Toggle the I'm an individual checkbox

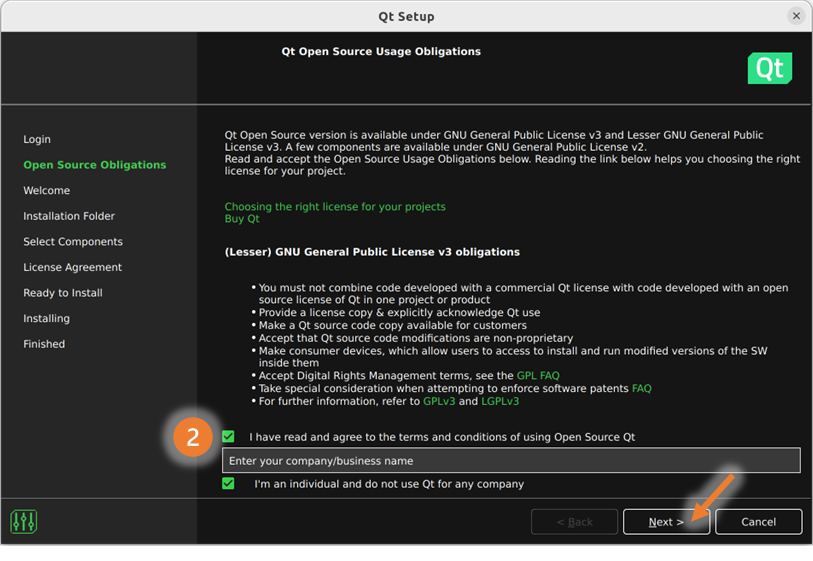pos(228,484)
